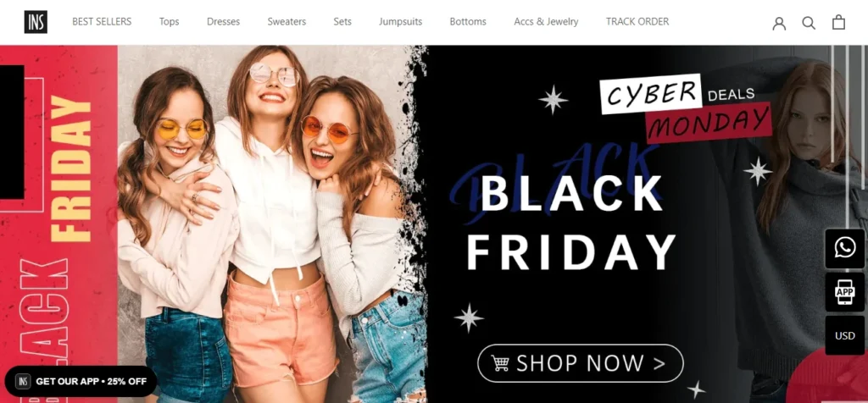Open the shopping bag cart icon
This screenshot has height=403, width=868.
tap(838, 22)
